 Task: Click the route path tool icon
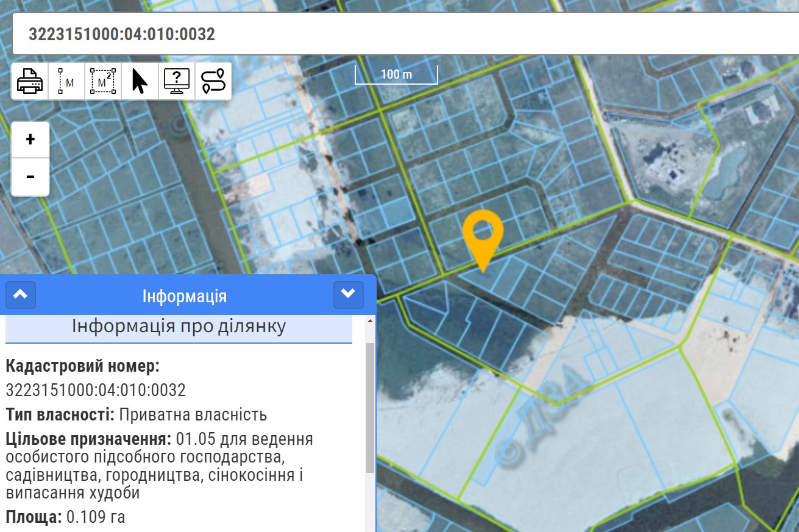pyautogui.click(x=213, y=80)
